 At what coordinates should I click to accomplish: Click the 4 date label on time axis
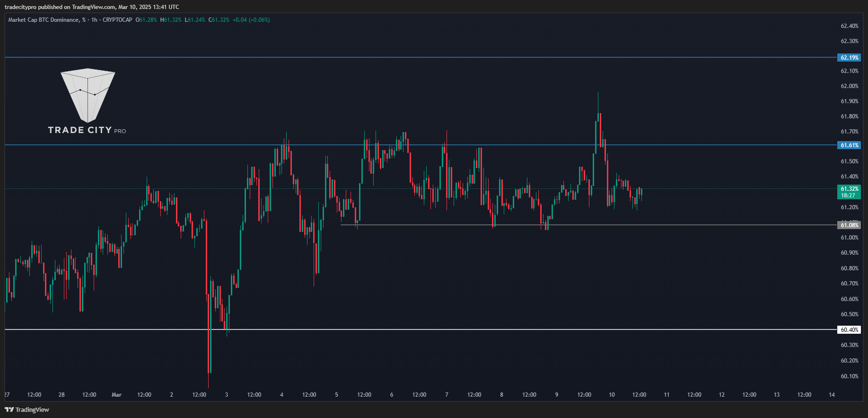click(x=281, y=395)
